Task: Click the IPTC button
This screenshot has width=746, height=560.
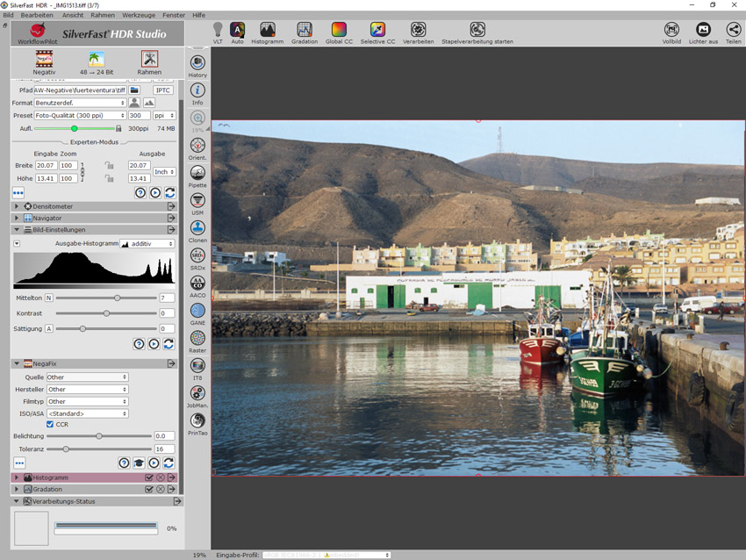Action: click(x=163, y=90)
